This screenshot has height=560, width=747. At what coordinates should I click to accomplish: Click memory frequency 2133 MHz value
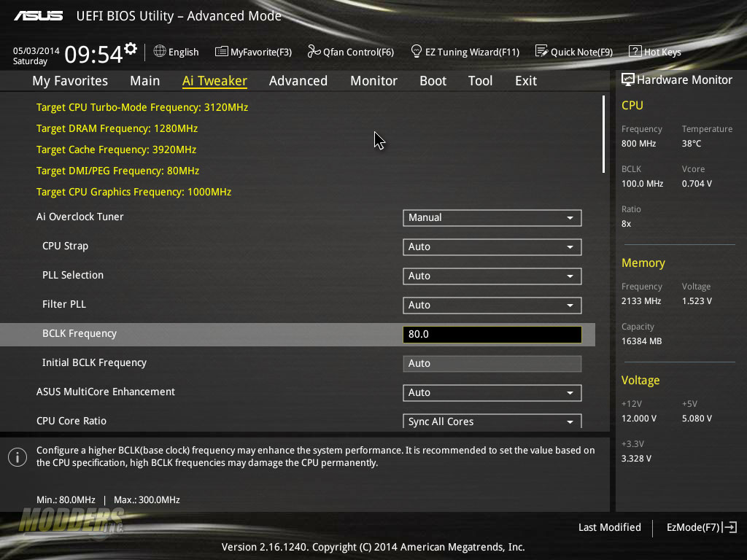pyautogui.click(x=641, y=301)
